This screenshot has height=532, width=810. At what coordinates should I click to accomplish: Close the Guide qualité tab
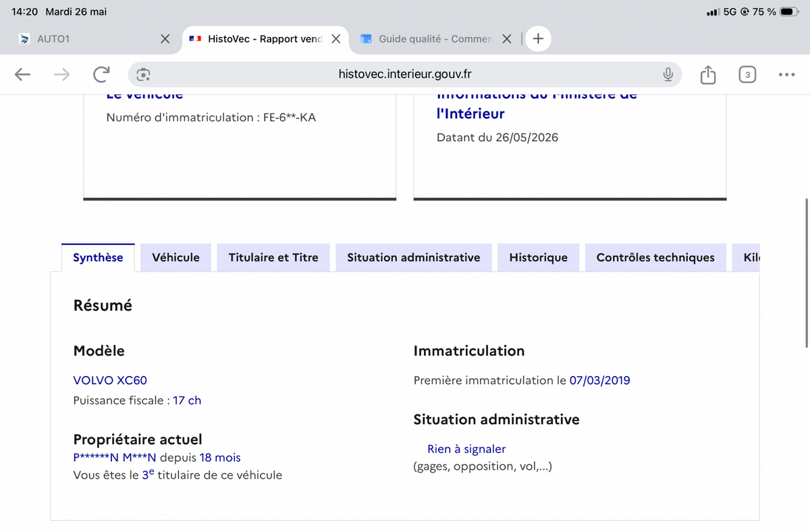[507, 39]
